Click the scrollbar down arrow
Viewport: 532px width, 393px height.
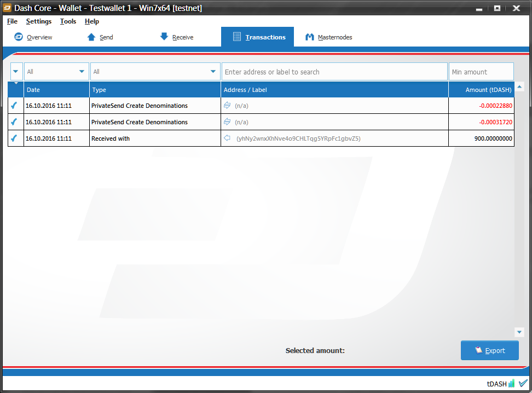[x=519, y=332]
